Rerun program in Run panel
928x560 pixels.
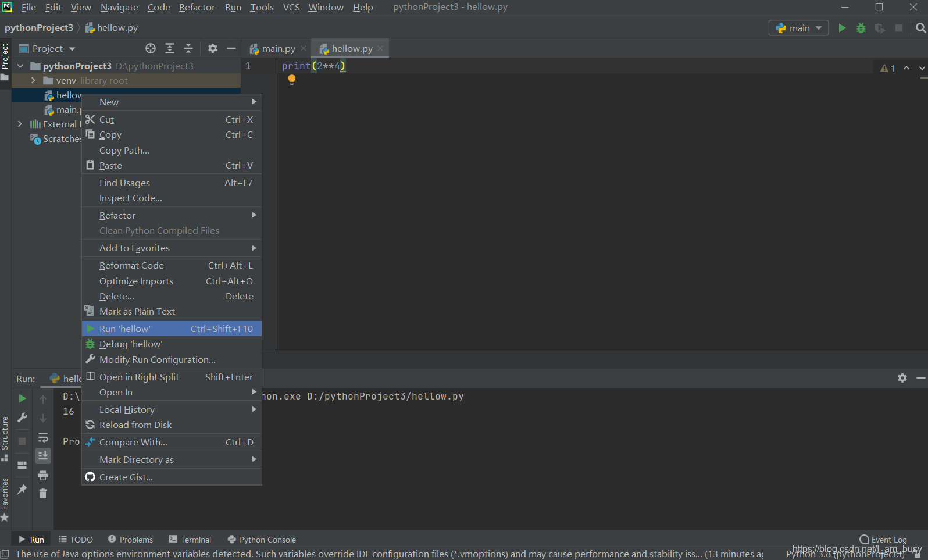coord(22,398)
